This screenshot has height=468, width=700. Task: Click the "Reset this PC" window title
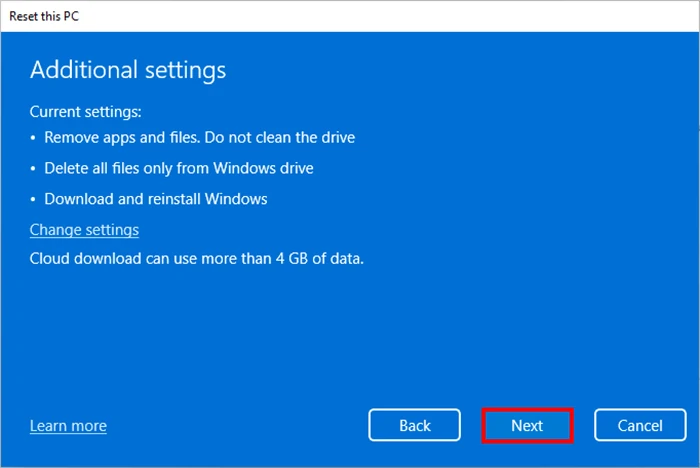[44, 12]
